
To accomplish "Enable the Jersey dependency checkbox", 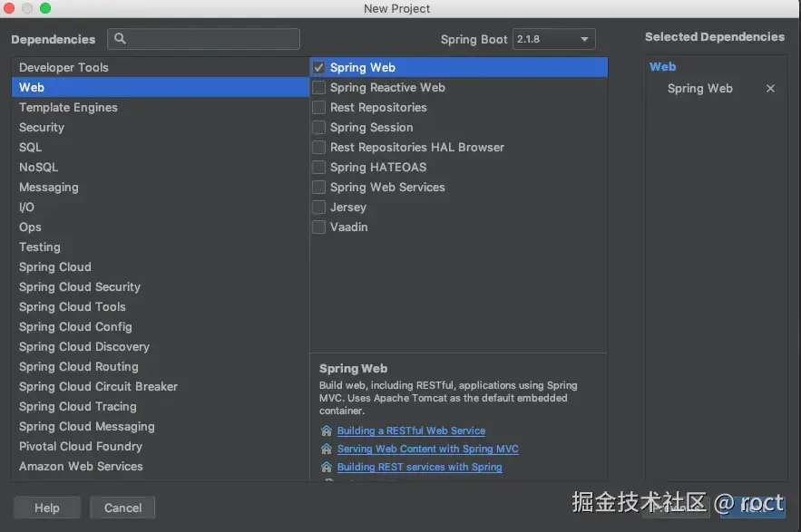I will [318, 207].
